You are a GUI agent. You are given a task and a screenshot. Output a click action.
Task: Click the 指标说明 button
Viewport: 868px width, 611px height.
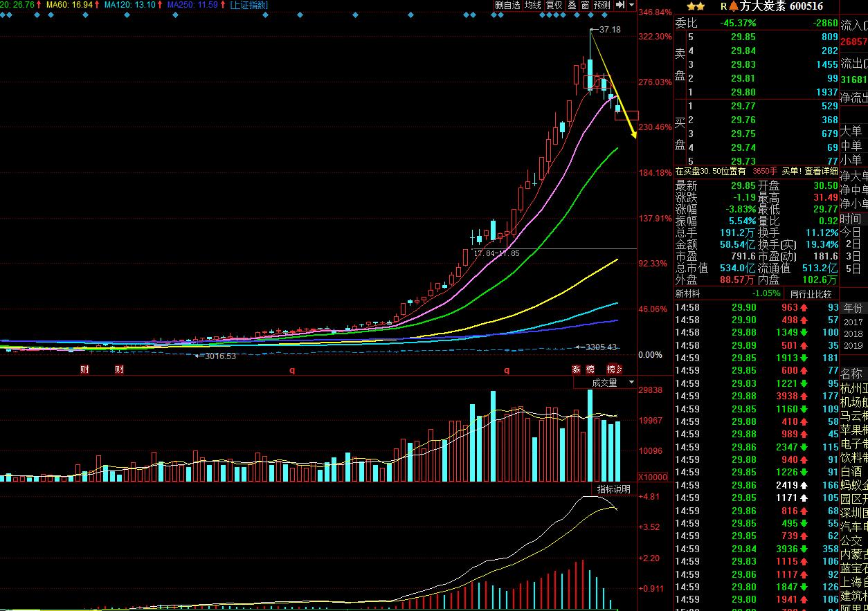614,489
